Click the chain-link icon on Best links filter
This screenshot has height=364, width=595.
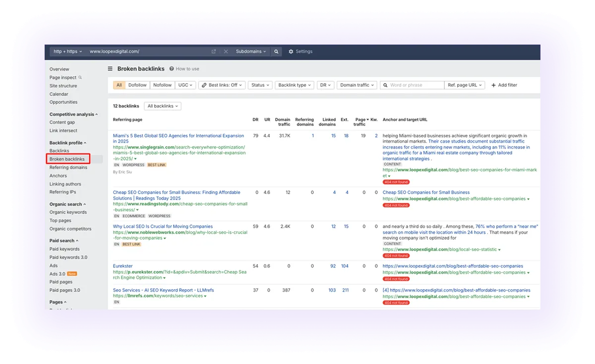pyautogui.click(x=203, y=85)
